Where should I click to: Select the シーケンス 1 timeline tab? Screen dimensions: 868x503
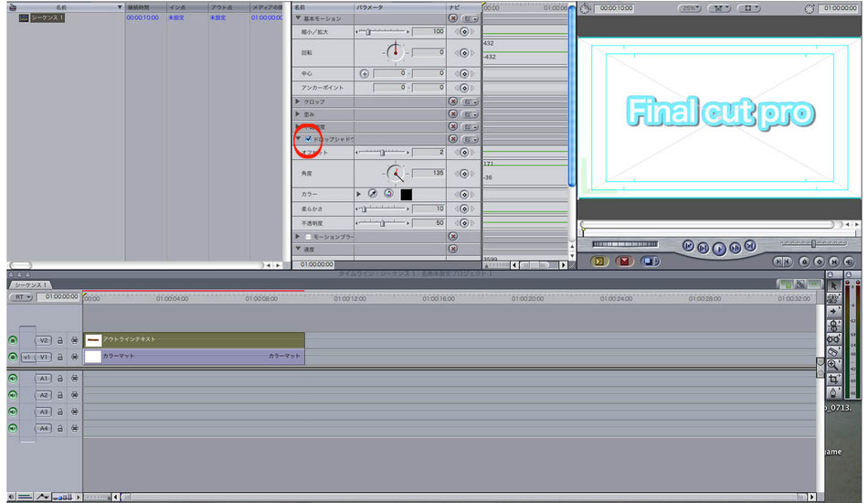pyautogui.click(x=30, y=284)
